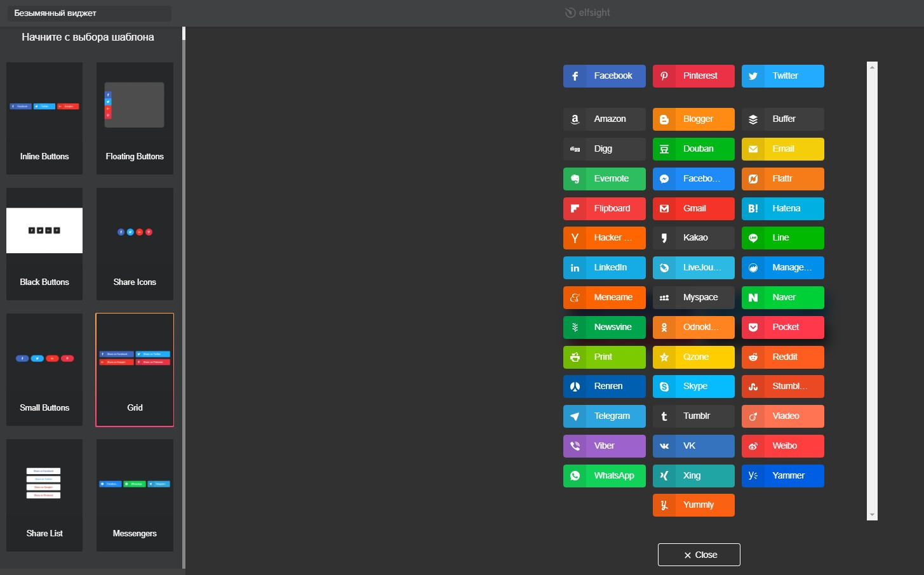Add the Odnokl… share button
924x575 pixels.
[x=693, y=327]
